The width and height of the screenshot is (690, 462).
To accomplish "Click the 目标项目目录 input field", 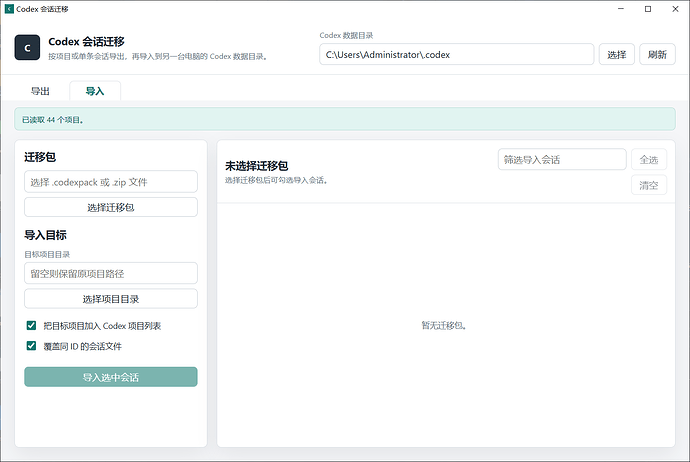I will point(111,273).
